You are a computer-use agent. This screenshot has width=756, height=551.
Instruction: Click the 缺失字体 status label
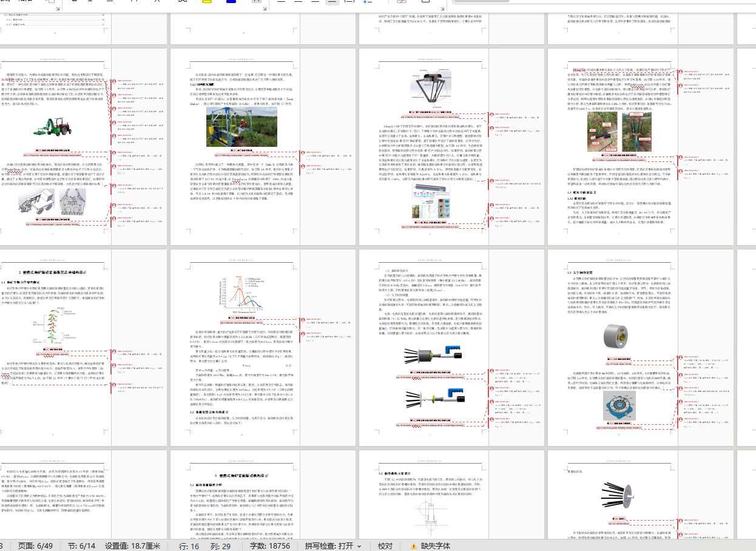tap(436, 546)
